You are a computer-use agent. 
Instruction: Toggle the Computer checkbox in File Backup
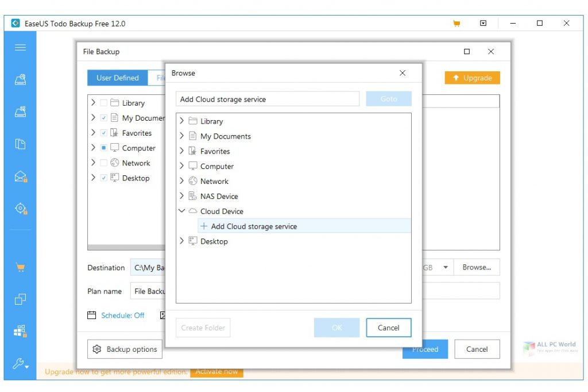tap(104, 148)
